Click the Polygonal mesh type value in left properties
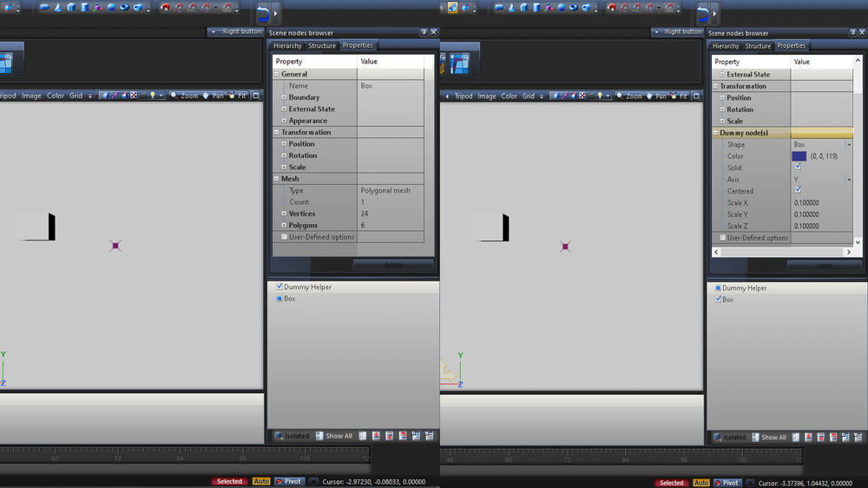 [386, 190]
